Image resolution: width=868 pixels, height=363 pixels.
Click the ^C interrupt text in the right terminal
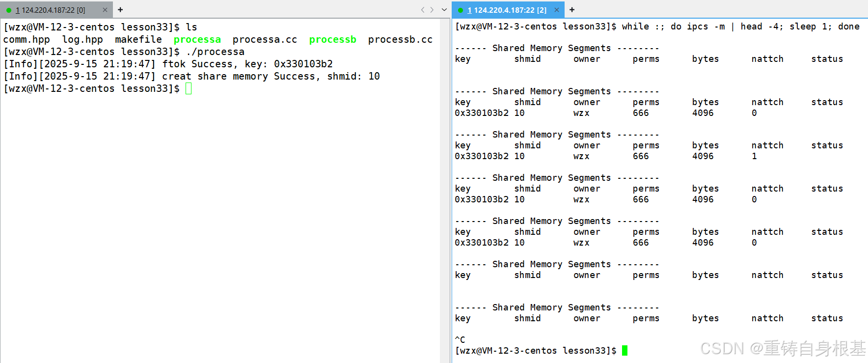pyautogui.click(x=460, y=339)
